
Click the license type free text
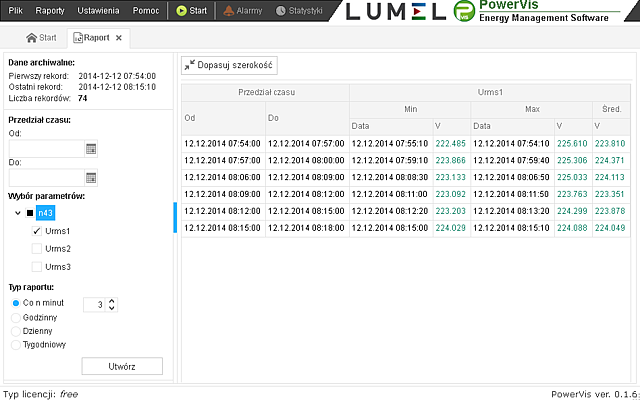coord(69,394)
